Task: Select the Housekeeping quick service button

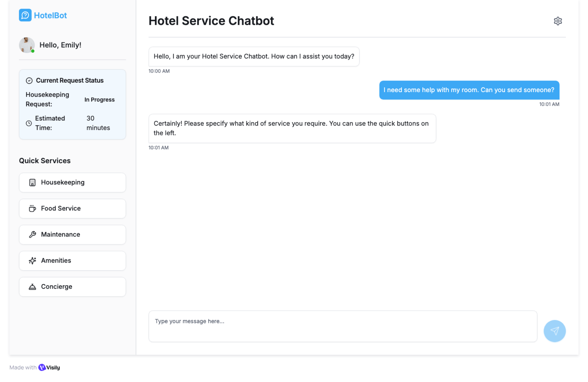Action: point(72,182)
